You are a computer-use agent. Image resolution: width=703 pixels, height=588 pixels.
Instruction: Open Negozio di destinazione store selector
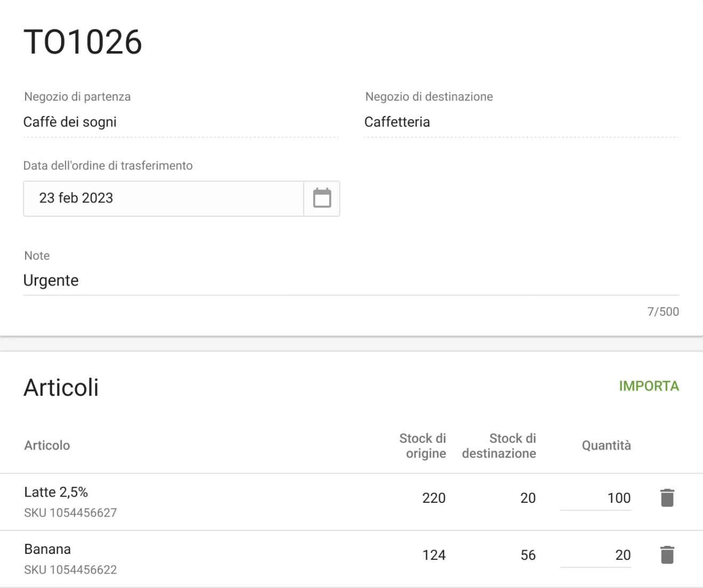pyautogui.click(x=521, y=123)
